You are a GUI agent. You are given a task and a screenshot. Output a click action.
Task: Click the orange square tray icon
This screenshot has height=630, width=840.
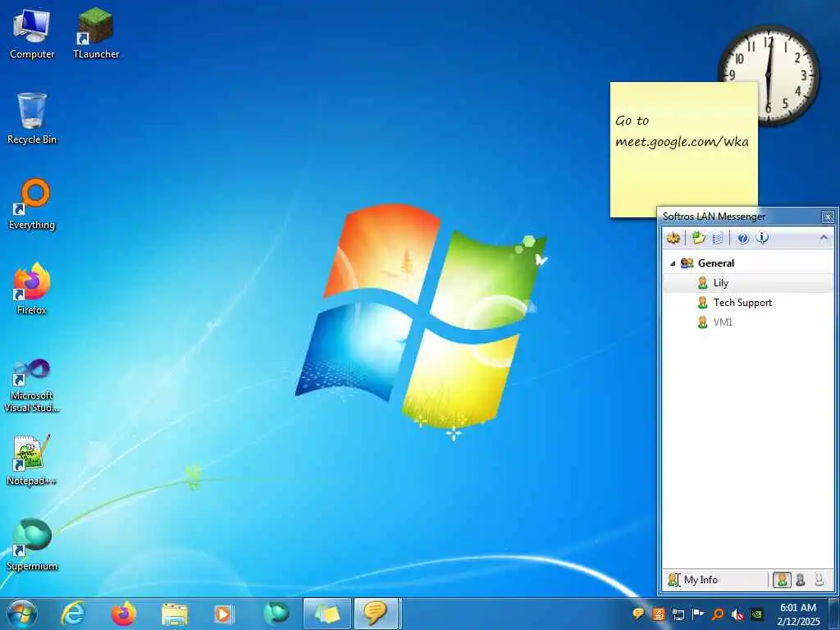[659, 614]
